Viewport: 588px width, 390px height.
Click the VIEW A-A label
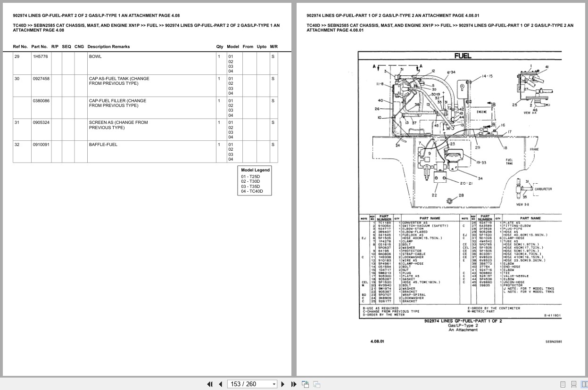[530, 113]
